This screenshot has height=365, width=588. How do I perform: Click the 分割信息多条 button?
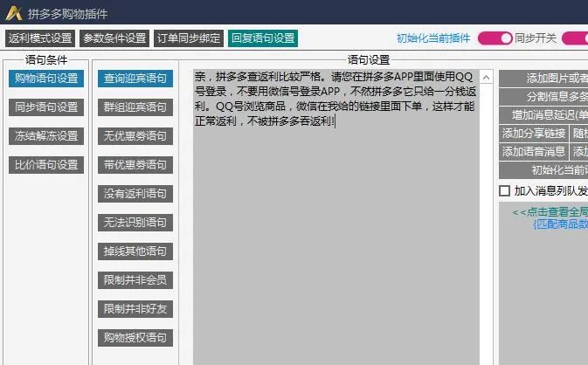(543, 97)
